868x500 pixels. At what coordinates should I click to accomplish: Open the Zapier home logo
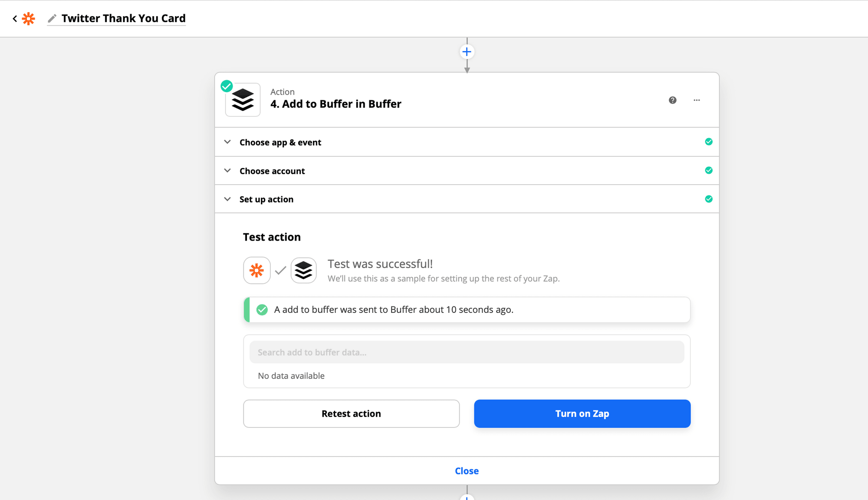coord(29,19)
